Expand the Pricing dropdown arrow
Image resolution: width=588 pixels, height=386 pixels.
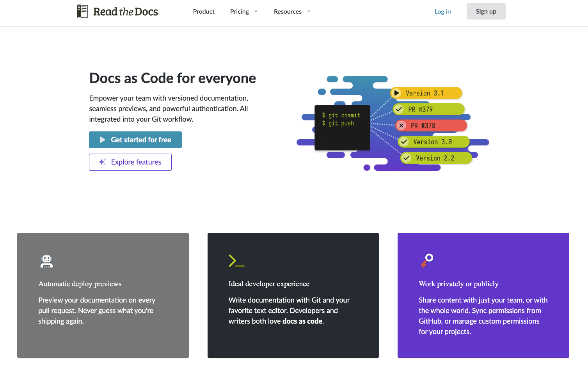coord(256,12)
